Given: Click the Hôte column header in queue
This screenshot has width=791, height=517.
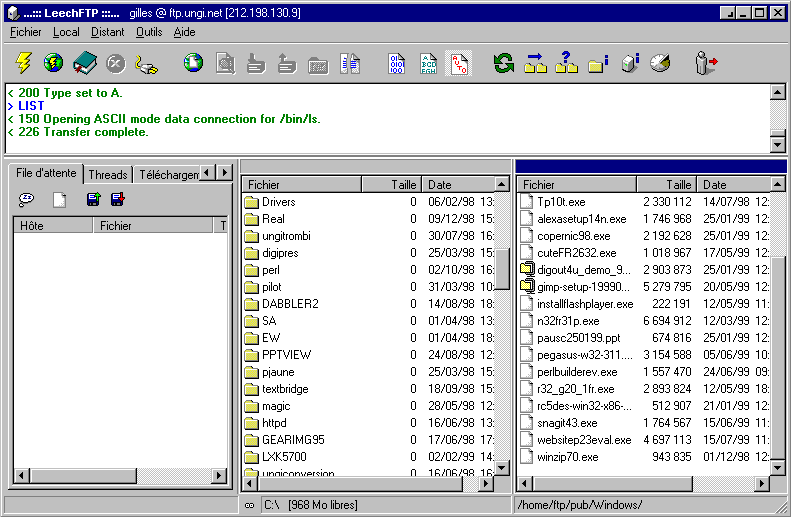Looking at the screenshot, I should 53,225.
